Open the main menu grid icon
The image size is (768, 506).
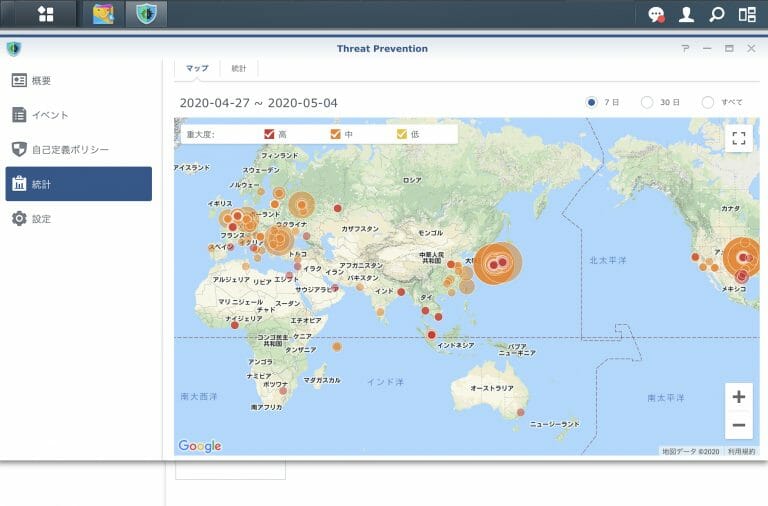coord(46,14)
